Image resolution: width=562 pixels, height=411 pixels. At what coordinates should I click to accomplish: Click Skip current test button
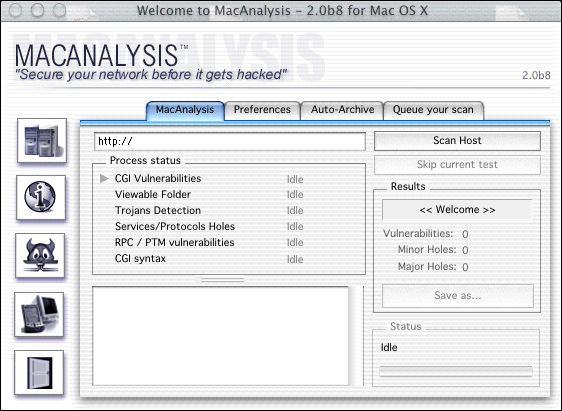pos(457,164)
